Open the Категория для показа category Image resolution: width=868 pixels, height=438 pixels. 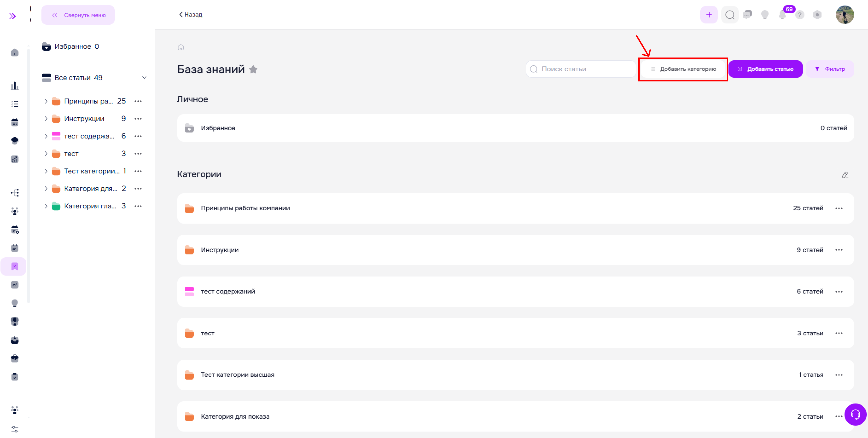(x=516, y=416)
